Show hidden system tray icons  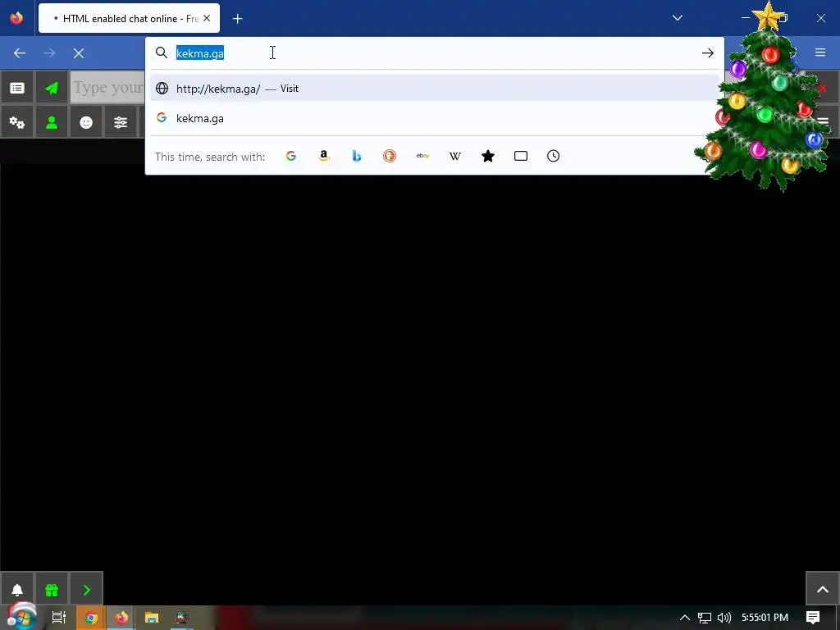(x=685, y=618)
